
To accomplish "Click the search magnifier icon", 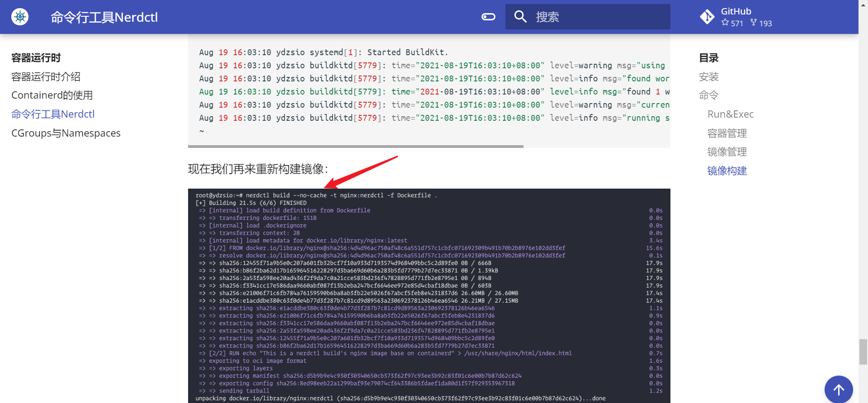I will [x=521, y=17].
